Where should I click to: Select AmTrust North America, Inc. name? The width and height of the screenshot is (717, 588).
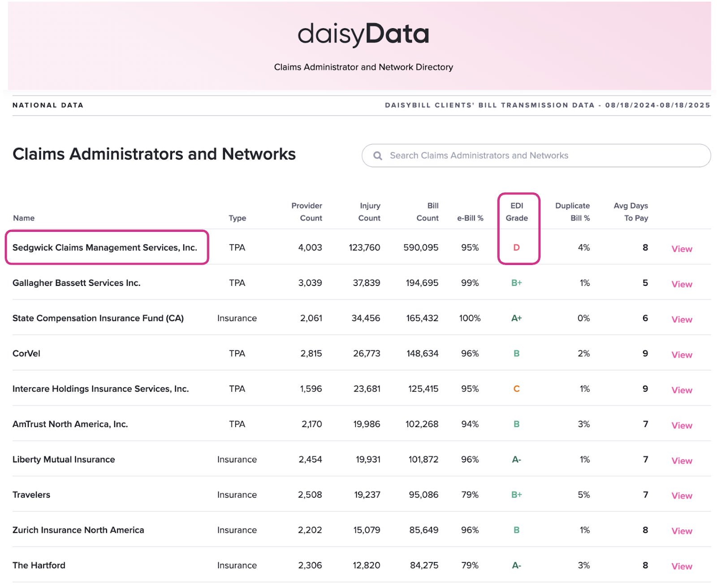[70, 424]
